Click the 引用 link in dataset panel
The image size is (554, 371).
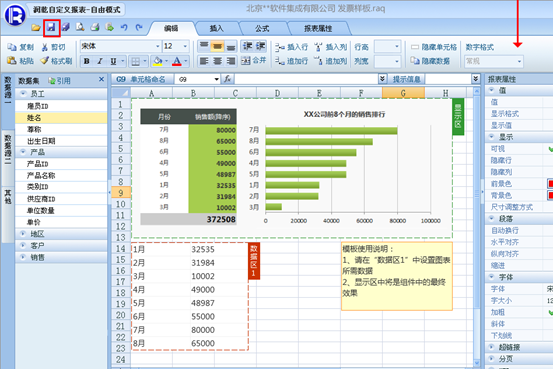pos(60,81)
